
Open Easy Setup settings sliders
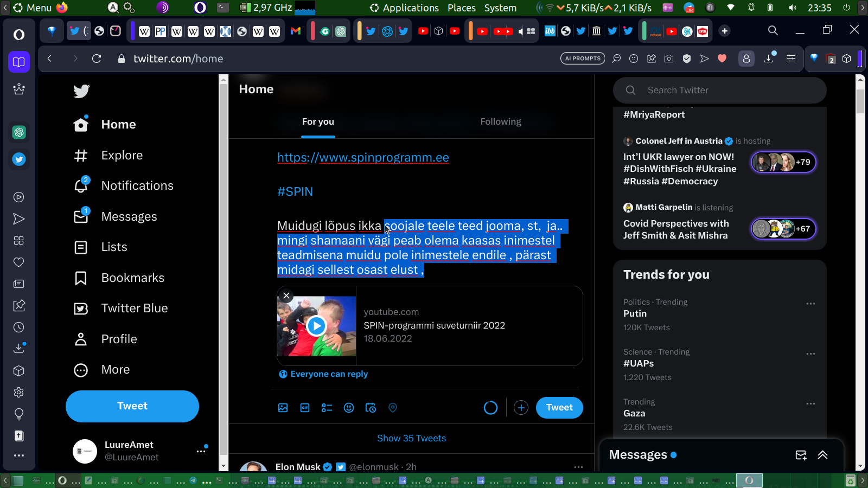pyautogui.click(x=791, y=59)
